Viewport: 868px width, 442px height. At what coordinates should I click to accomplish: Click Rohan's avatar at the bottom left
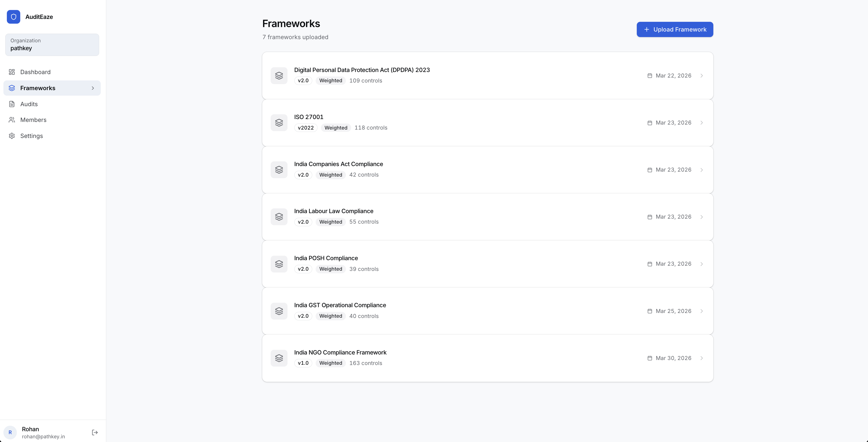(11, 432)
